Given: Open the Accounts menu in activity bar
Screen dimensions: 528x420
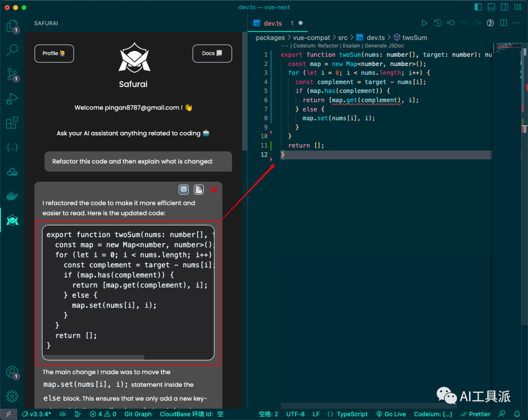Looking at the screenshot, I should coord(12,372).
